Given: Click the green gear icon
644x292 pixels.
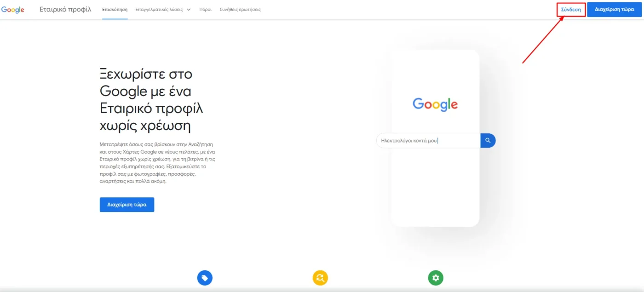Looking at the screenshot, I should point(436,278).
